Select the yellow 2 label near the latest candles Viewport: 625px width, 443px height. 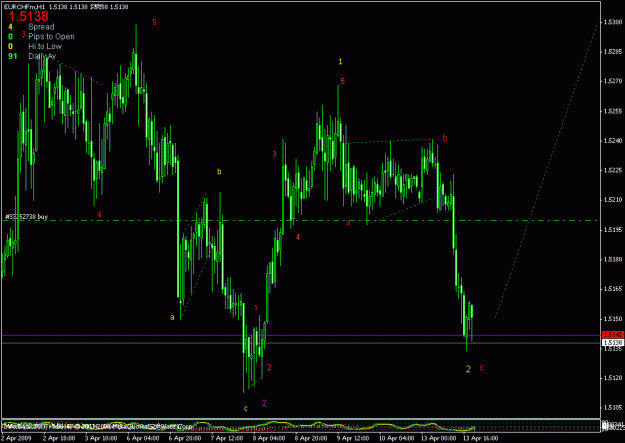click(468, 369)
